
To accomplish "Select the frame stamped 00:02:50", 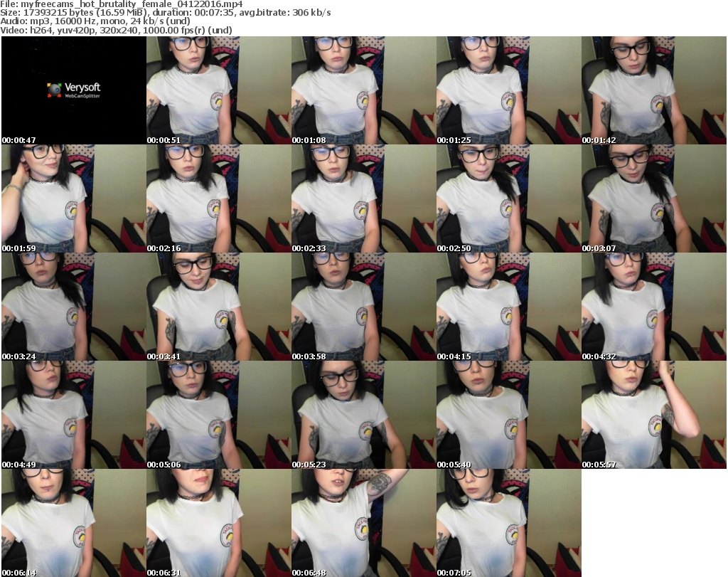I will click(508, 198).
